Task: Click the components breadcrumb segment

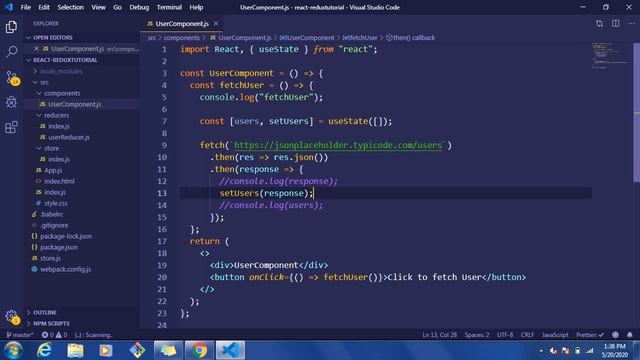Action: (x=182, y=38)
